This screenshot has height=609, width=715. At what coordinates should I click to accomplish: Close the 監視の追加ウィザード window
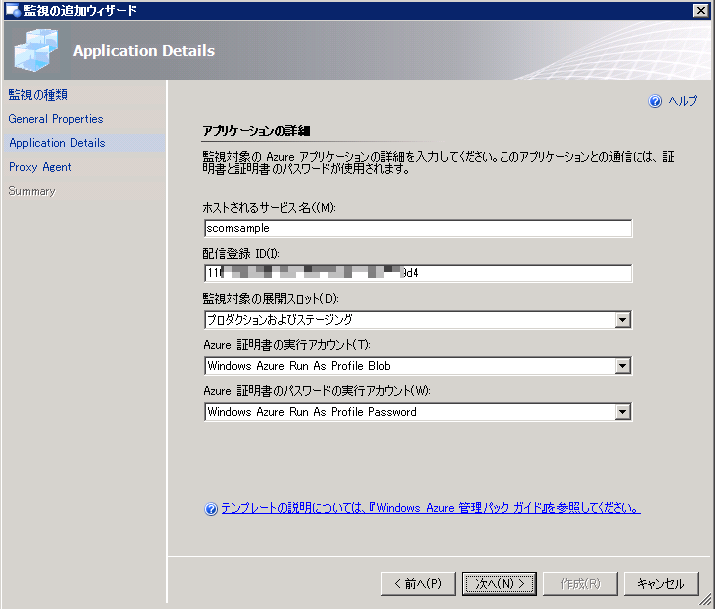(x=700, y=10)
